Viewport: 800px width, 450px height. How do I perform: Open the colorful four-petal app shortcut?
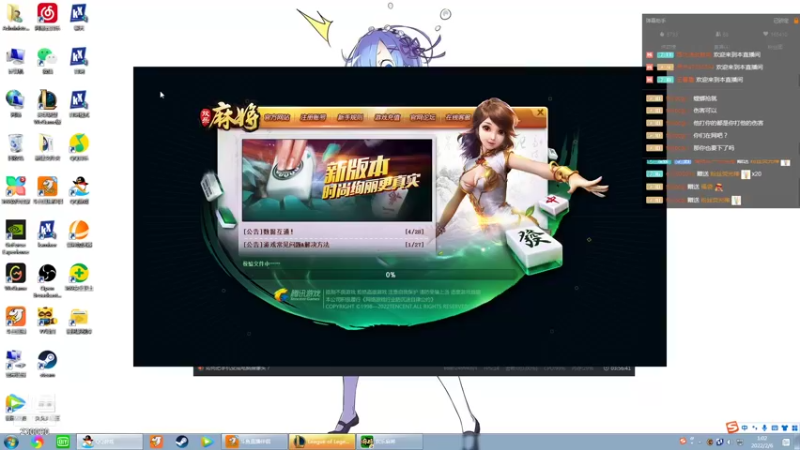click(15, 187)
